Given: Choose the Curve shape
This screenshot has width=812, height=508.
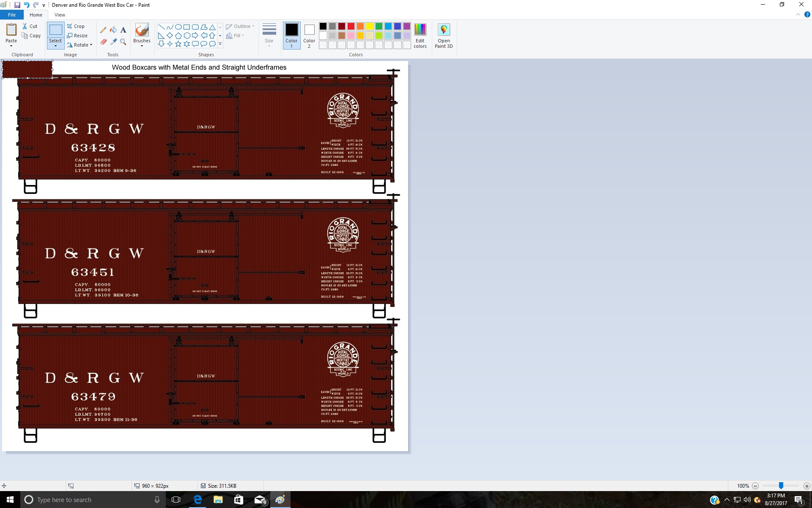Looking at the screenshot, I should pyautogui.click(x=170, y=27).
